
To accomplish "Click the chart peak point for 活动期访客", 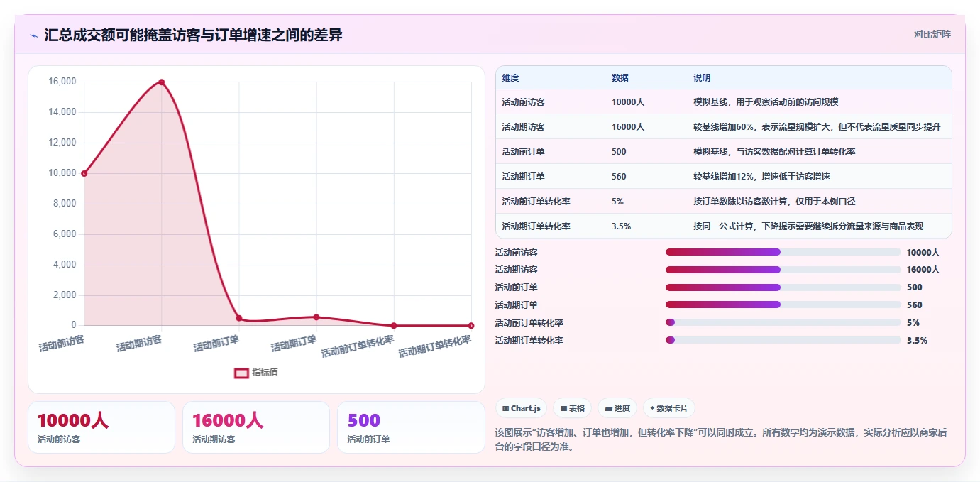I will (x=162, y=82).
